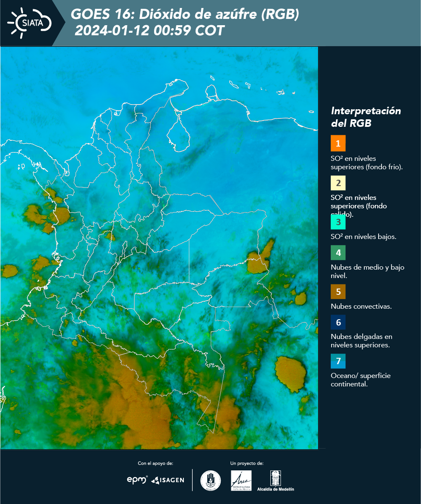Select blue gradient legend swatch number 7
The width and height of the screenshot is (421, 504).
click(x=338, y=361)
